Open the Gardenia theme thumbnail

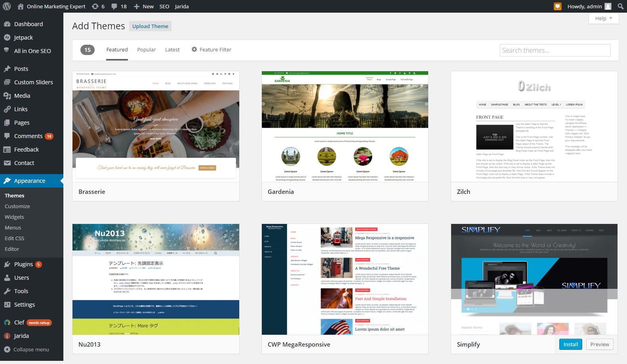pos(345,127)
